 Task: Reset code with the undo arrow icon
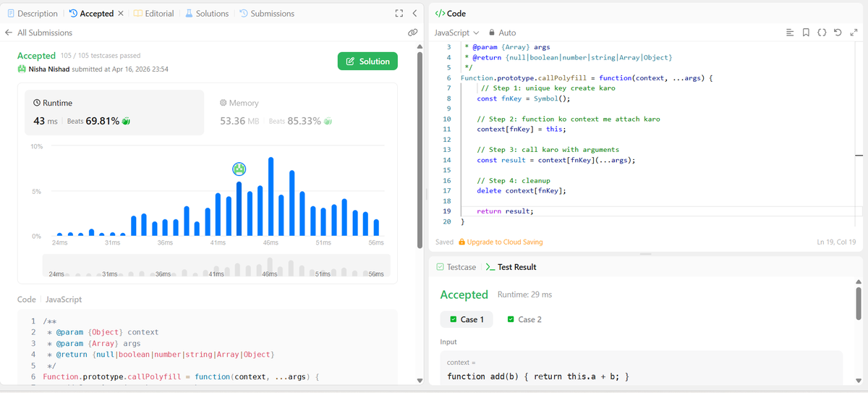click(x=838, y=33)
